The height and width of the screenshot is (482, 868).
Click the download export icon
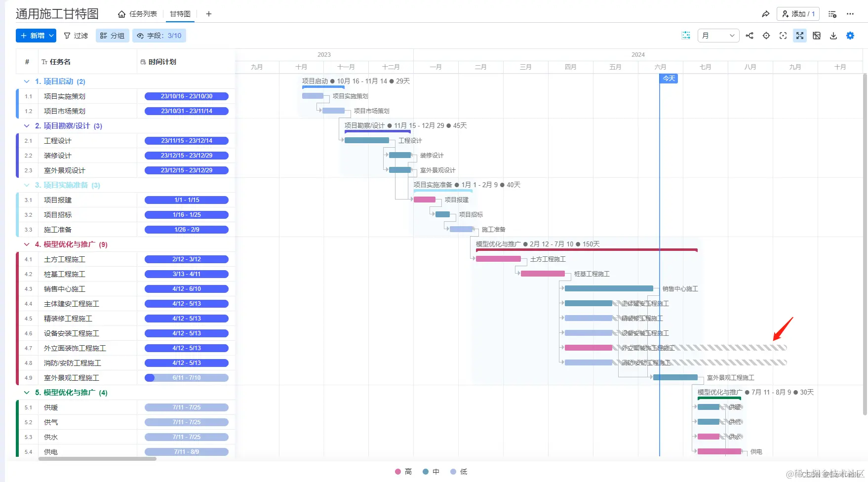tap(833, 36)
